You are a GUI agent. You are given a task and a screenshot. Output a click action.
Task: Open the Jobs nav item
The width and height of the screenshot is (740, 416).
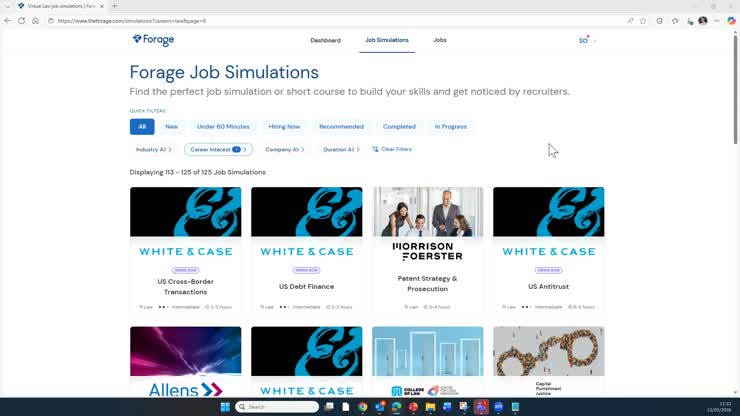click(x=440, y=40)
